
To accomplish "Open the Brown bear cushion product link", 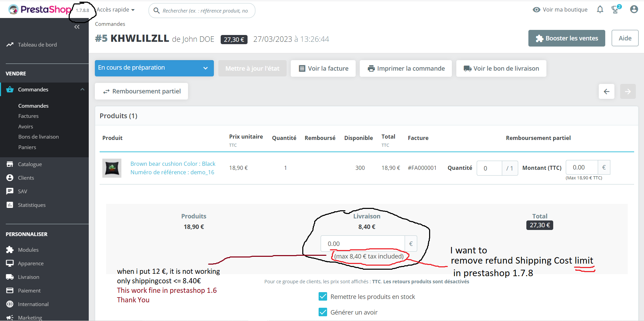I will (x=173, y=163).
